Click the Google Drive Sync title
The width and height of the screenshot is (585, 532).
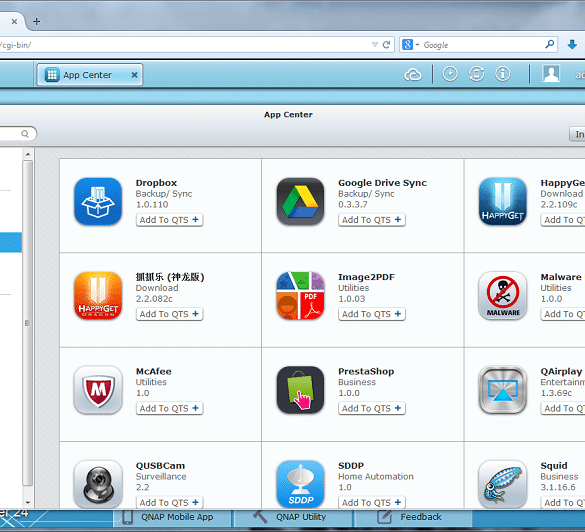click(x=382, y=183)
